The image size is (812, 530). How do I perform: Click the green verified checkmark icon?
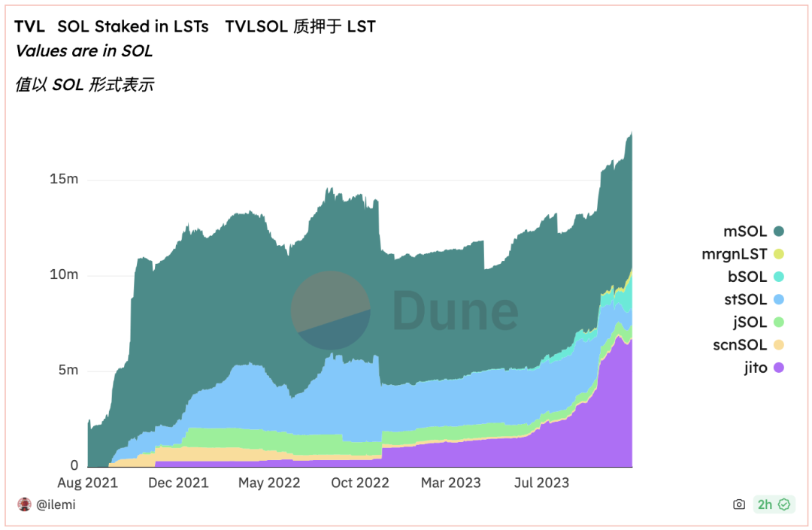tap(784, 504)
